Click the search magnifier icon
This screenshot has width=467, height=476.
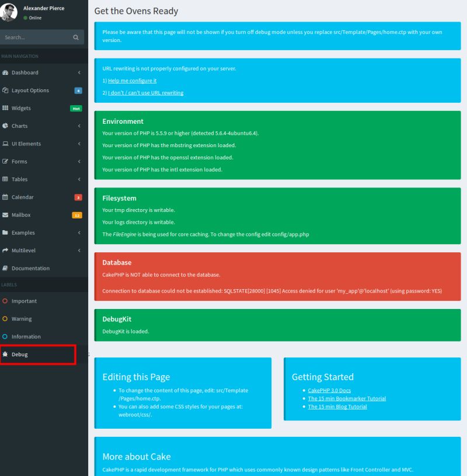coord(76,37)
